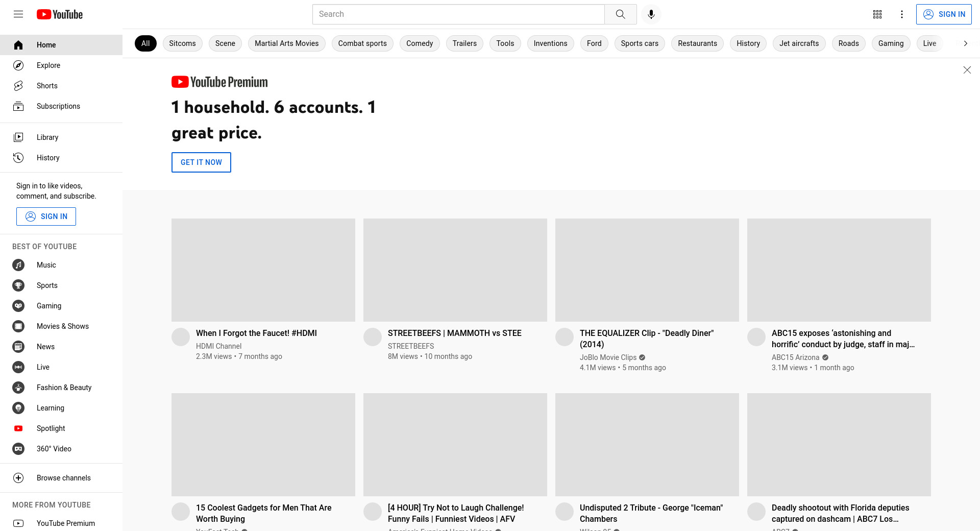Image resolution: width=980 pixels, height=531 pixels.
Task: Select the Jet aircrafts chip
Action: click(x=799, y=43)
